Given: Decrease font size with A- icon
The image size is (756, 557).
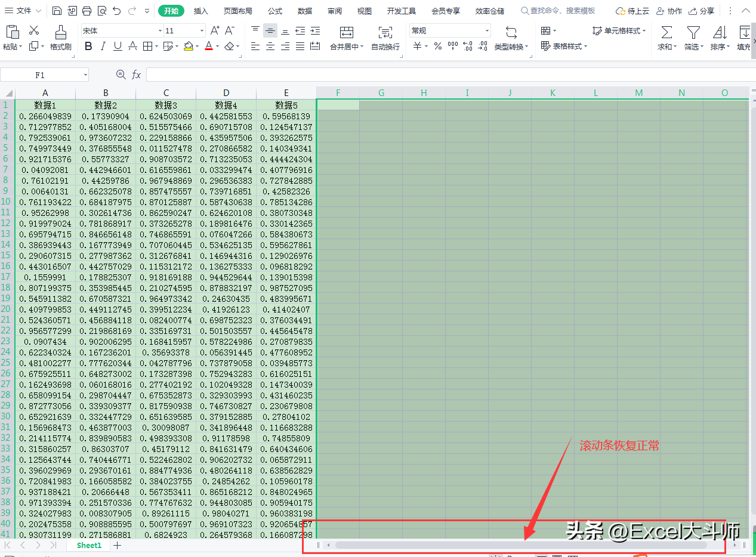Looking at the screenshot, I should click(230, 30).
